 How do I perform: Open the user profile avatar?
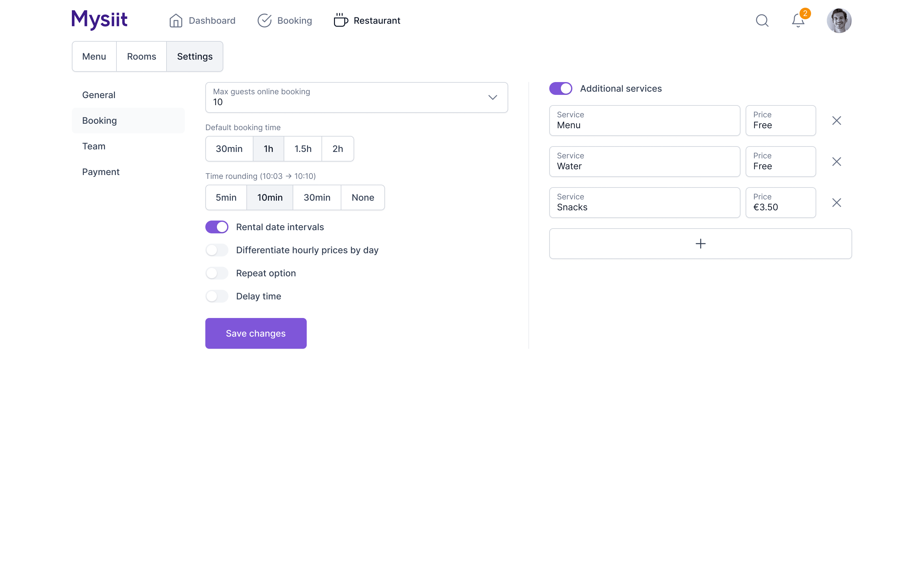point(839,21)
